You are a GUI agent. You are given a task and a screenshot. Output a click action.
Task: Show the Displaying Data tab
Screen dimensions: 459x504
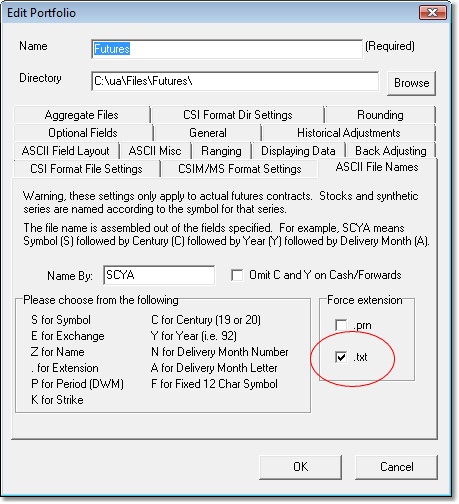[x=298, y=151]
